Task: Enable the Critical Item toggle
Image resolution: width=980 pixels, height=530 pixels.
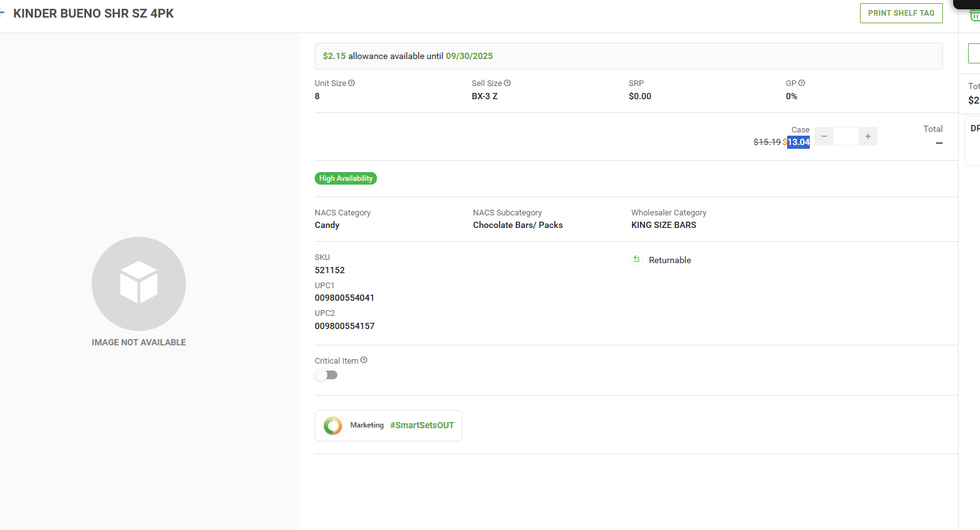Action: (x=326, y=375)
